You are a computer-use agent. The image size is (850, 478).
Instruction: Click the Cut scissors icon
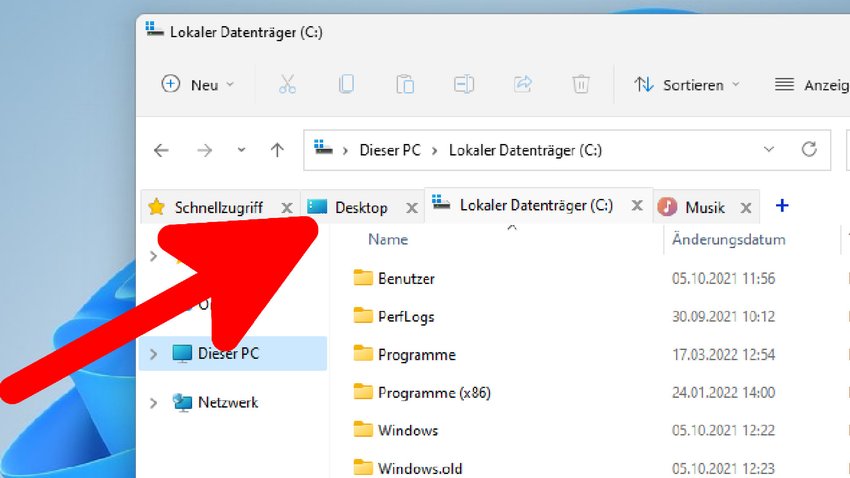(287, 85)
